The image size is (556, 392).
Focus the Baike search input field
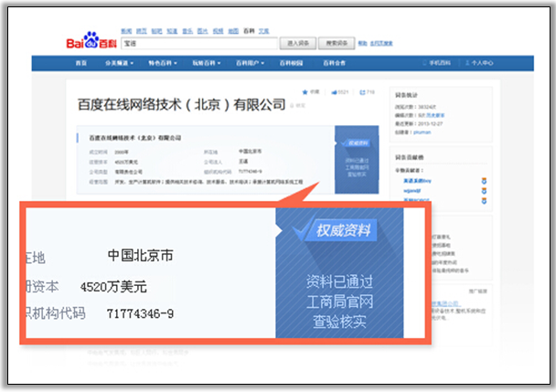point(199,43)
